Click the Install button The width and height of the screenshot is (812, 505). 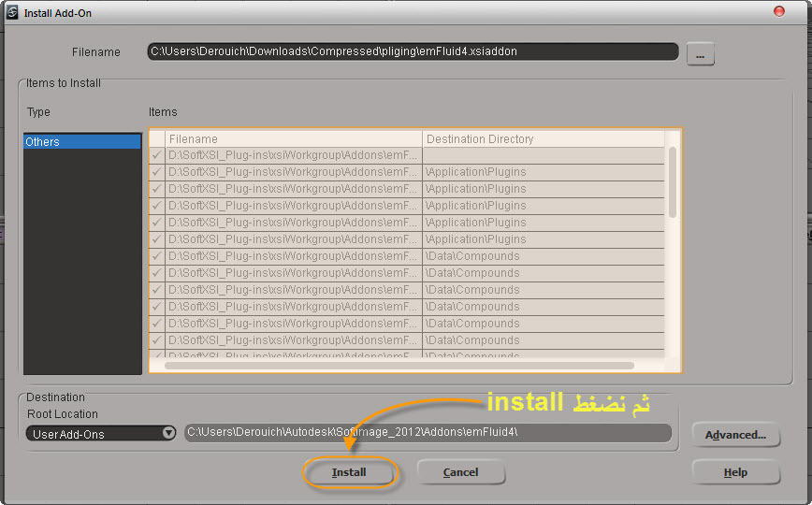tap(349, 472)
